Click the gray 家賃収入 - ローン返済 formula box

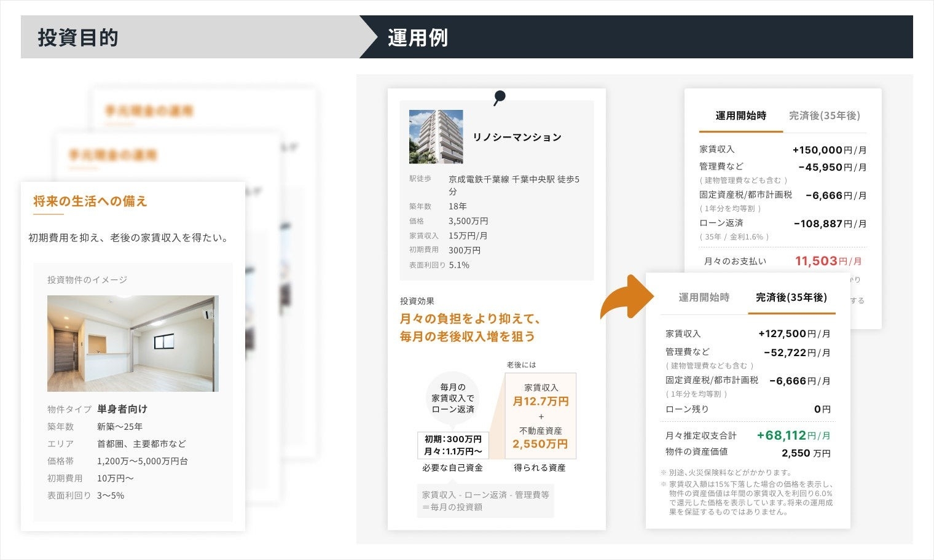coord(485,501)
